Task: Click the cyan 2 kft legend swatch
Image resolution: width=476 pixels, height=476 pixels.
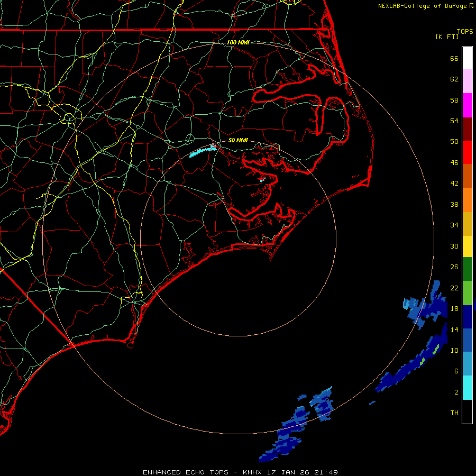Action: [467, 388]
